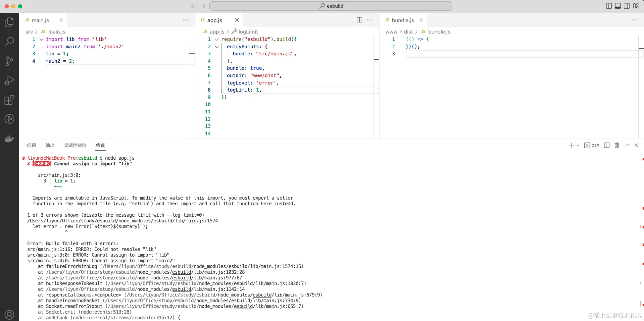Viewport: 644px width, 321px height.
Task: Follow esbuild link in main.js:1032:28 stack line
Action: click(x=182, y=272)
